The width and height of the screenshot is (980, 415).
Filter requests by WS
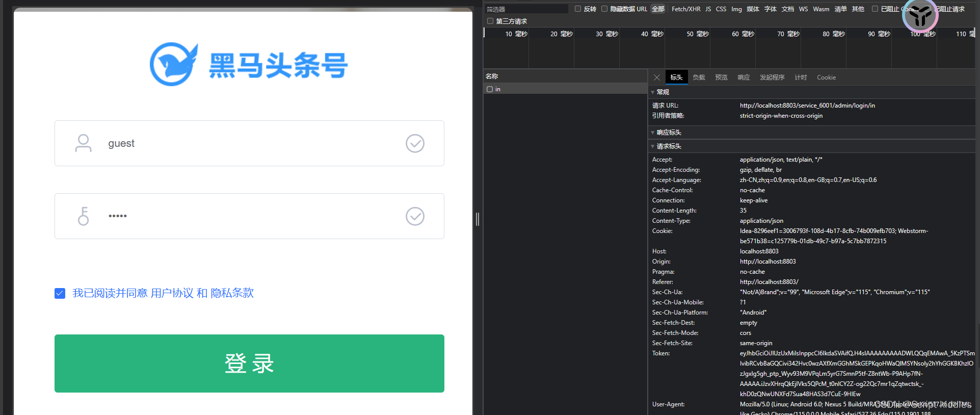tap(803, 9)
